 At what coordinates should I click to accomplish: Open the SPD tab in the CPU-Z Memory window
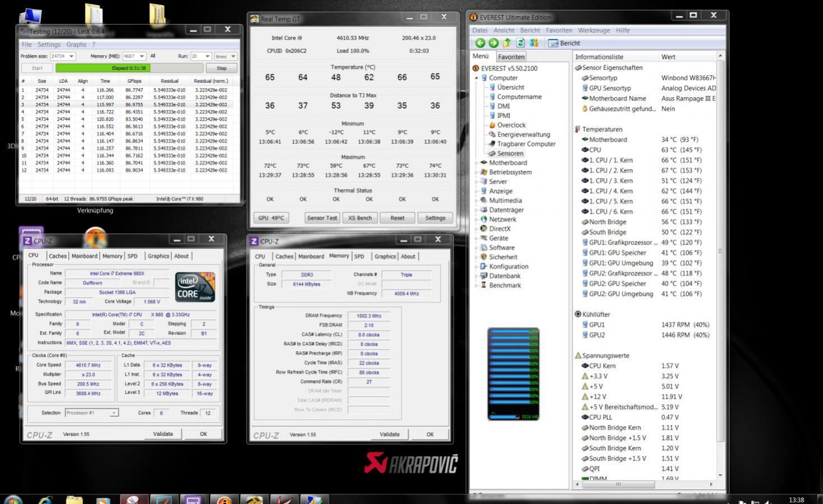[x=359, y=256]
